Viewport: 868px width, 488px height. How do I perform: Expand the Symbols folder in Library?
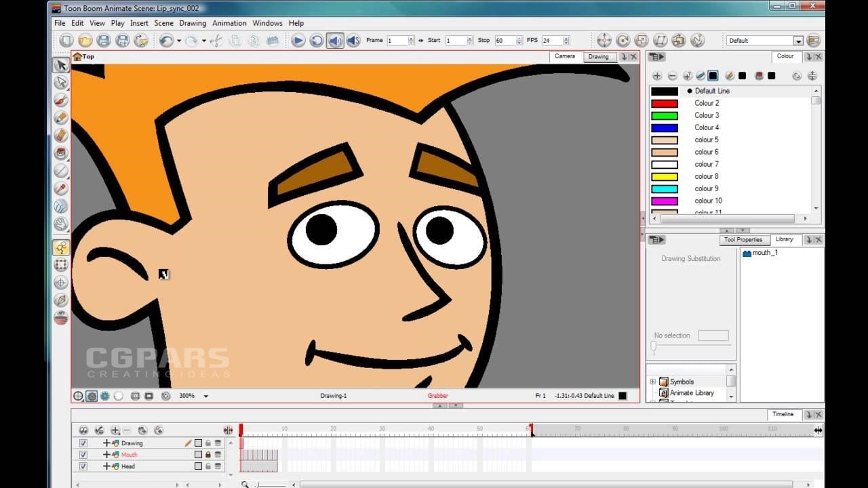(x=652, y=382)
